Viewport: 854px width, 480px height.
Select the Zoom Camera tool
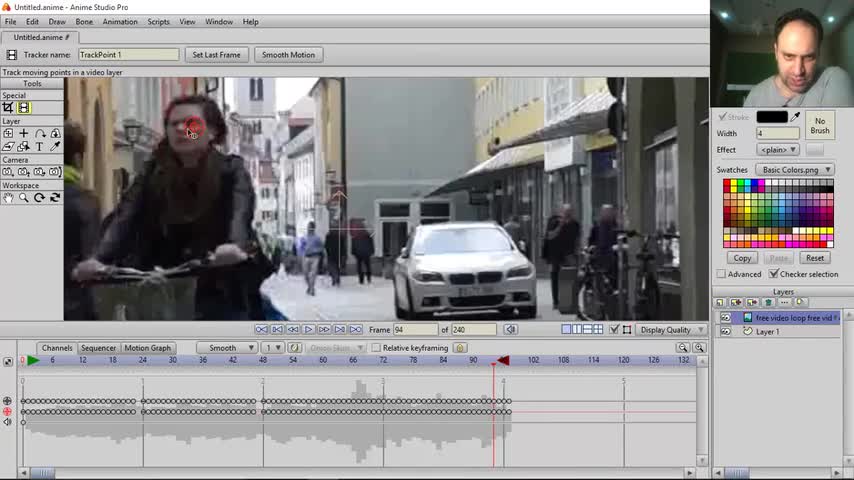coord(24,172)
